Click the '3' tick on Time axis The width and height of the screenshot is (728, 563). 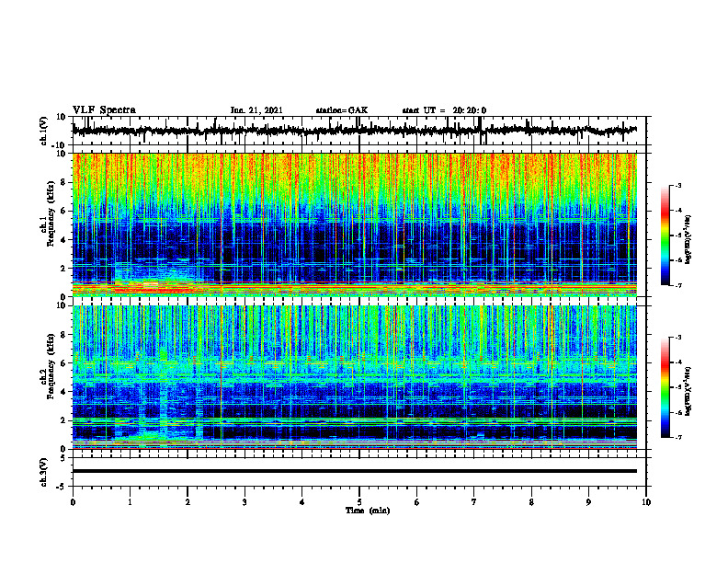coord(245,502)
